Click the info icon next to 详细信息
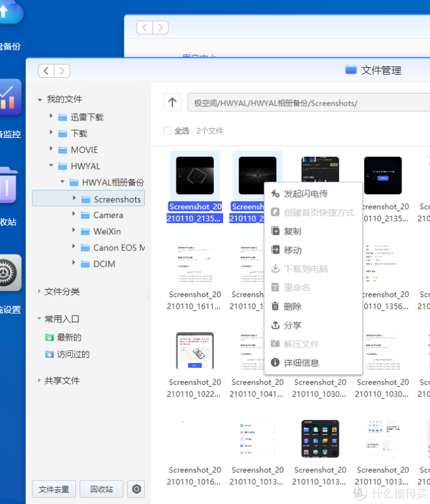Viewport: 430px width, 504px height. [x=275, y=363]
